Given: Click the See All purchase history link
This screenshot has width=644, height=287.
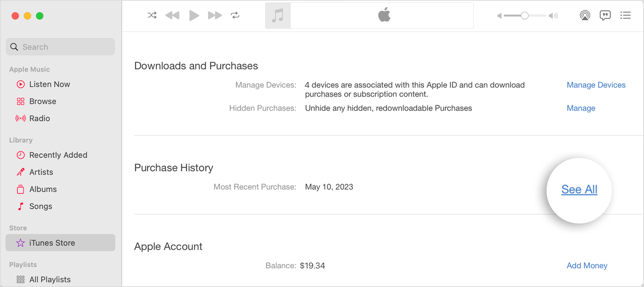Looking at the screenshot, I should click(579, 189).
